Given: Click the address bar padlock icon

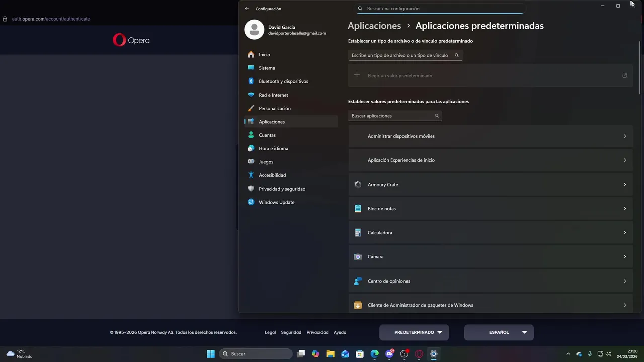Looking at the screenshot, I should click(5, 19).
